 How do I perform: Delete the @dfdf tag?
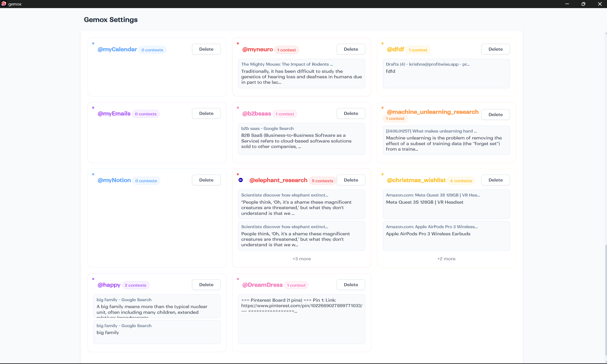pos(495,49)
